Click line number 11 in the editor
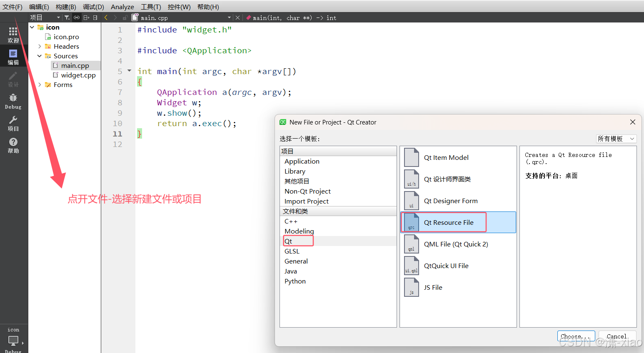 [117, 134]
